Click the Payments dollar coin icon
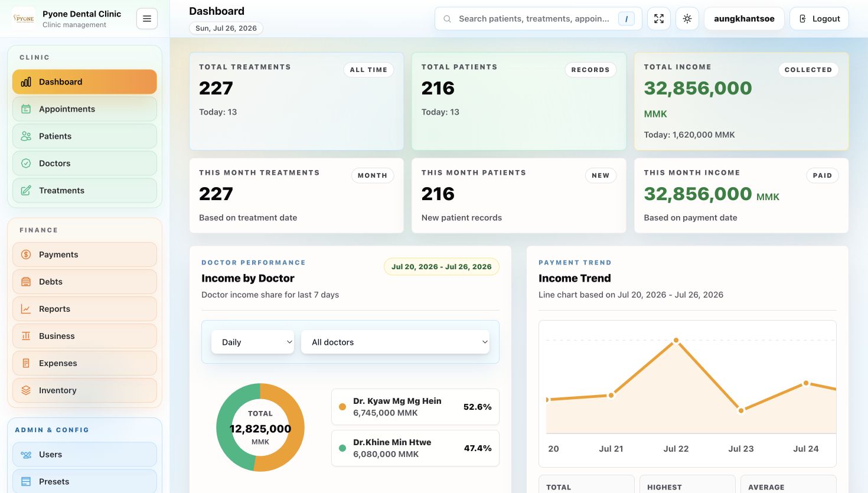 26,254
